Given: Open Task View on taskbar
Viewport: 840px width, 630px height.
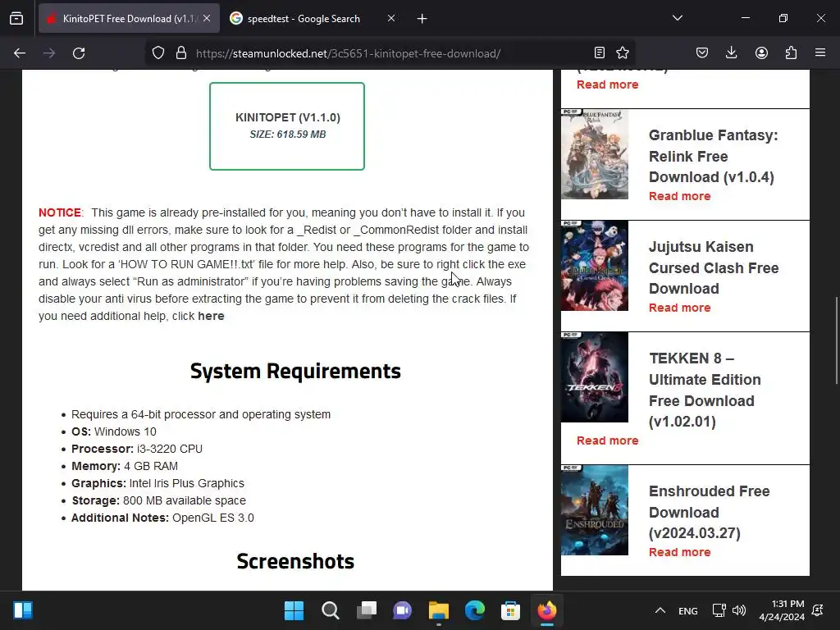Looking at the screenshot, I should click(x=367, y=610).
